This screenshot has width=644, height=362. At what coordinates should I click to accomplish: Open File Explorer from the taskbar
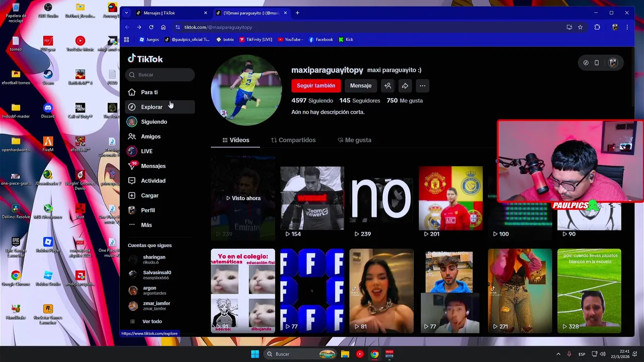[345, 354]
